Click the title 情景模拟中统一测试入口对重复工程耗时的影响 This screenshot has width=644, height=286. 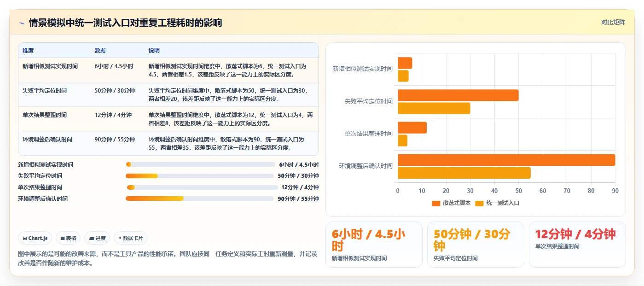pos(125,23)
